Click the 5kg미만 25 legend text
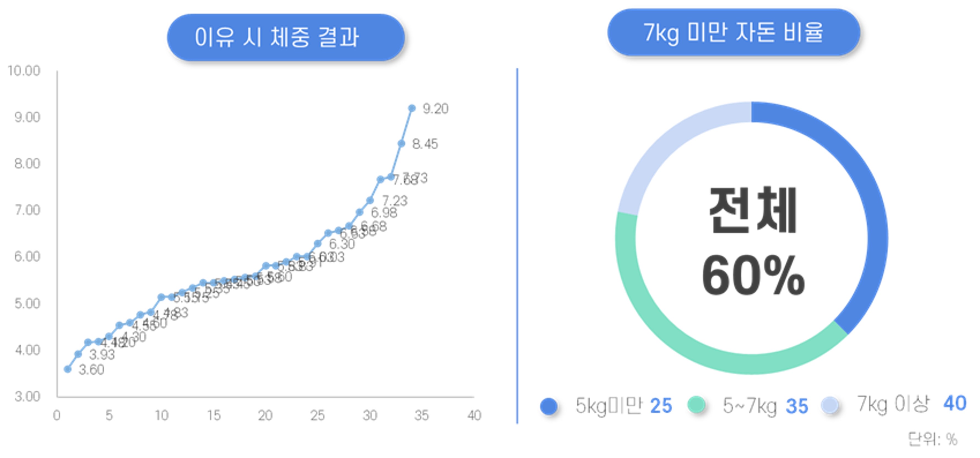This screenshot has width=980, height=458. pyautogui.click(x=624, y=405)
